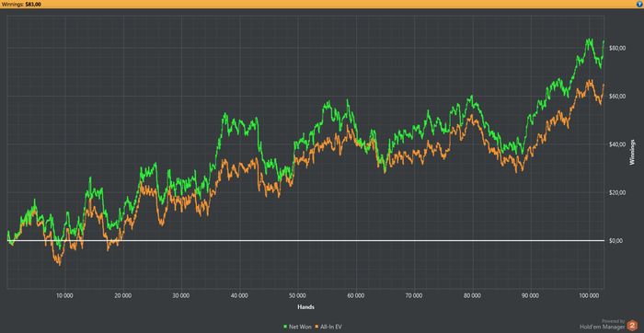Screen dimensions: 644x333
Task: Toggle the All-In EV legend entry
Action: (328, 327)
